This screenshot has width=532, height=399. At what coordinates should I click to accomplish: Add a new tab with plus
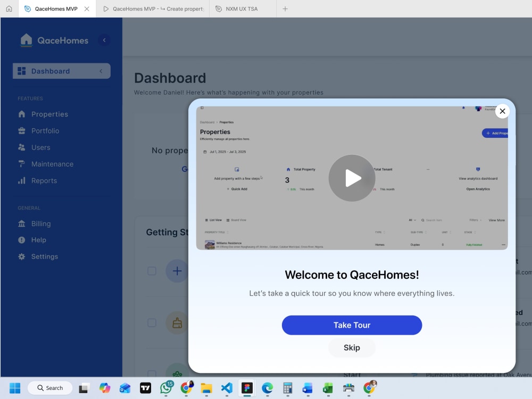[285, 9]
